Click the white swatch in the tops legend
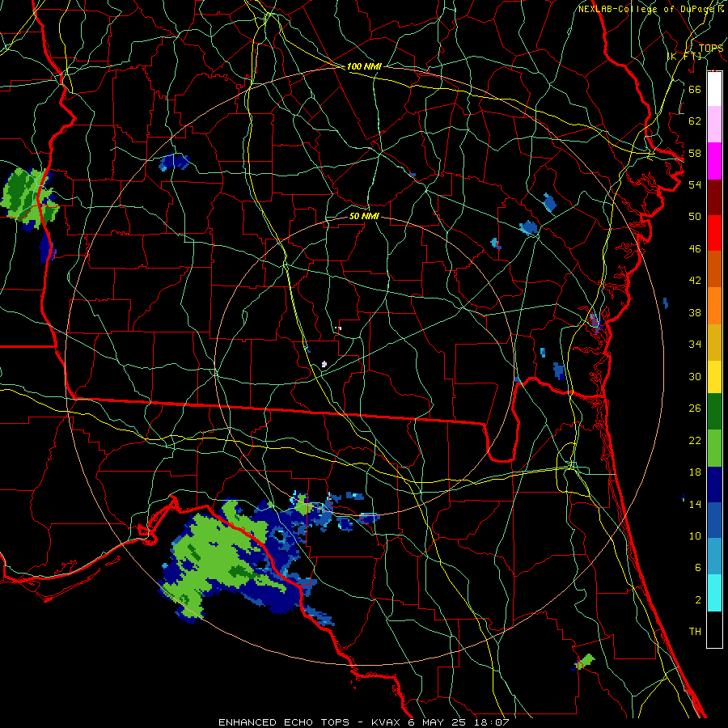Image resolution: width=728 pixels, height=728 pixels. point(714,89)
